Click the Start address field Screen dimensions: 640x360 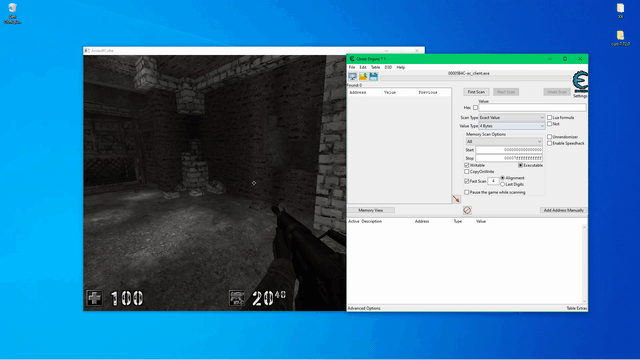click(509, 150)
